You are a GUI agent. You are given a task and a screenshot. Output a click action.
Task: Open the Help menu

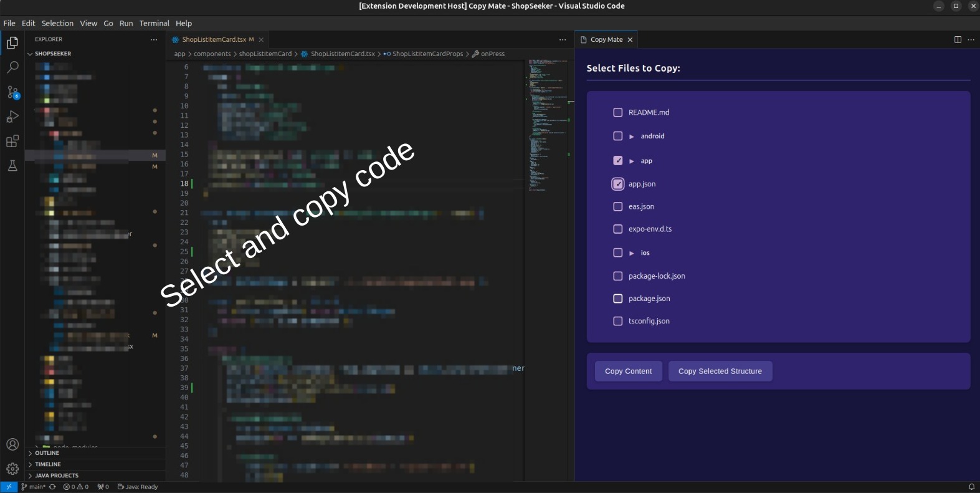click(x=184, y=23)
